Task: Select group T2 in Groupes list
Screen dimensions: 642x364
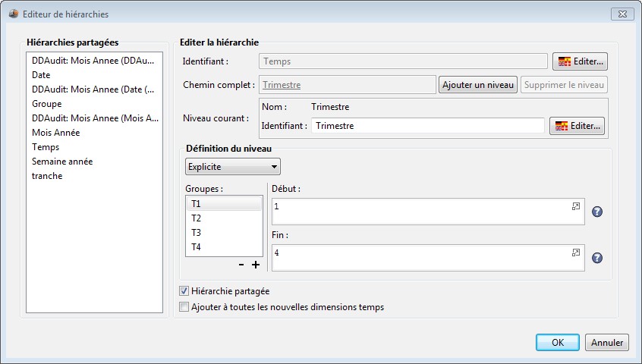Action: 197,218
